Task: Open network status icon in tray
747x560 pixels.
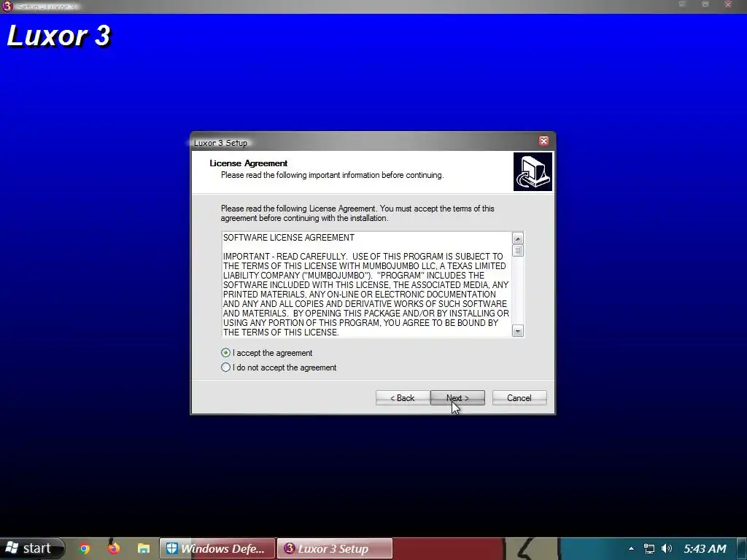Action: (x=649, y=548)
